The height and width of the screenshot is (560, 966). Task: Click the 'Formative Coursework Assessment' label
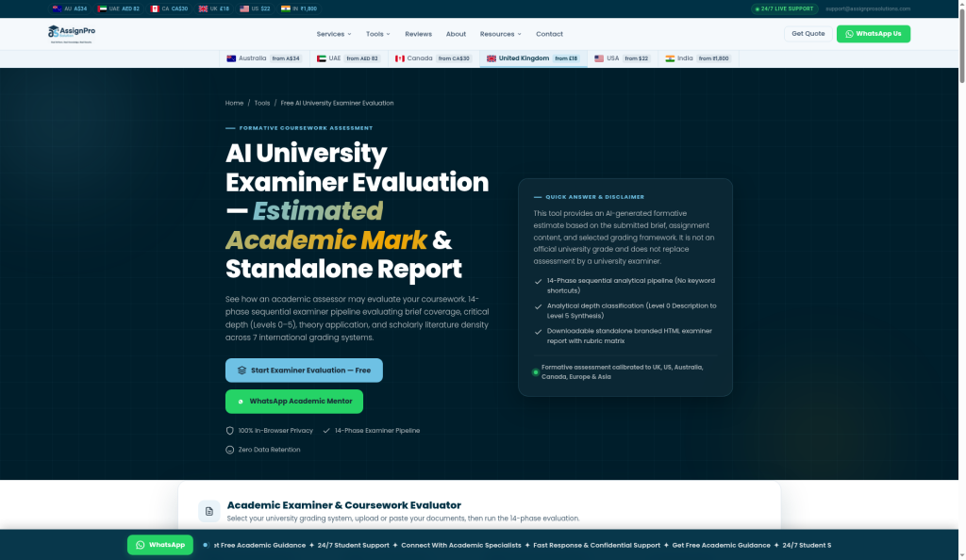tap(306, 128)
